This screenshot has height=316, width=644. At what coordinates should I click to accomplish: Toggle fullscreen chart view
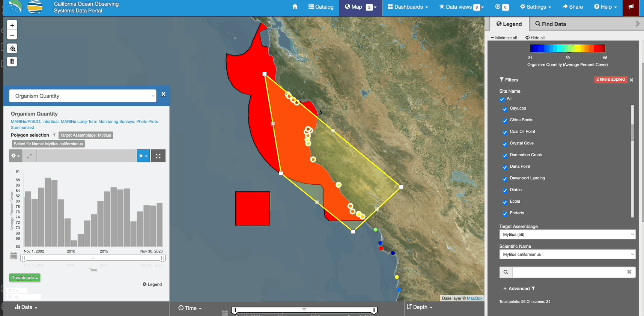[x=158, y=156]
